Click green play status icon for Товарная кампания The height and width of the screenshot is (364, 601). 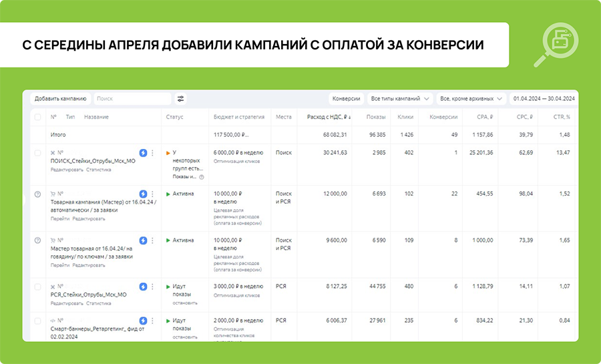coord(168,194)
